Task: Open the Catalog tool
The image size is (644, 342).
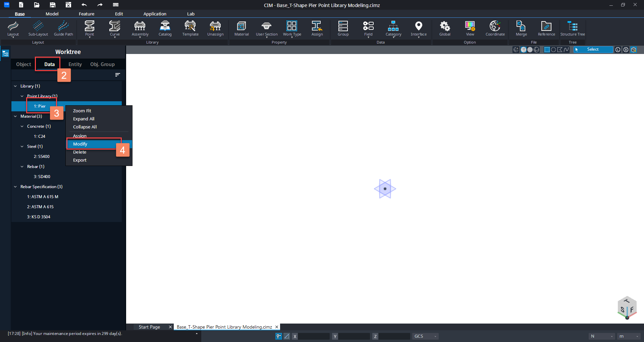Action: click(165, 28)
